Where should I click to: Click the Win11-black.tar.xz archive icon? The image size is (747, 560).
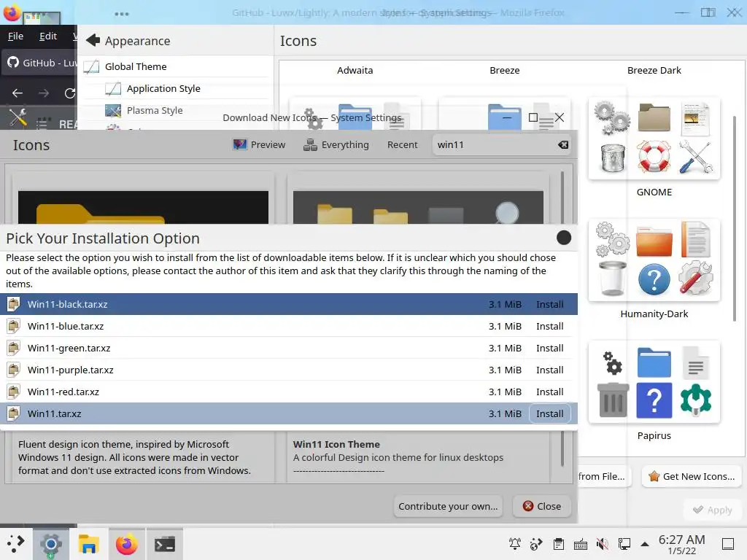[x=14, y=304]
